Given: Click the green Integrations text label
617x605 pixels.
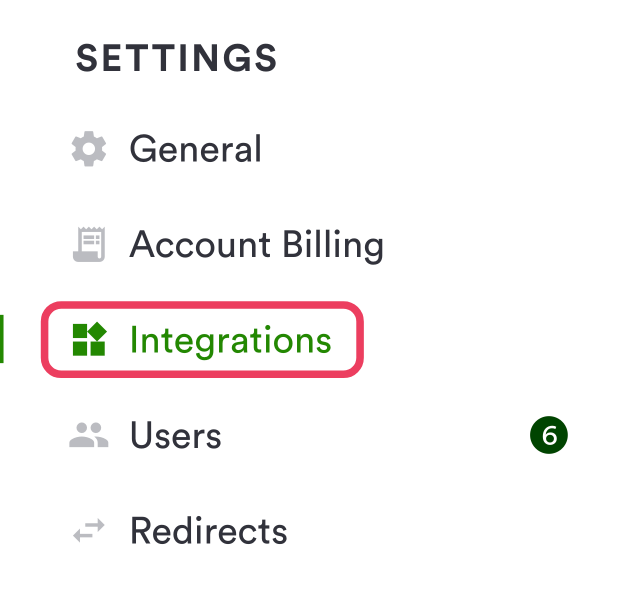Looking at the screenshot, I should 231,341.
